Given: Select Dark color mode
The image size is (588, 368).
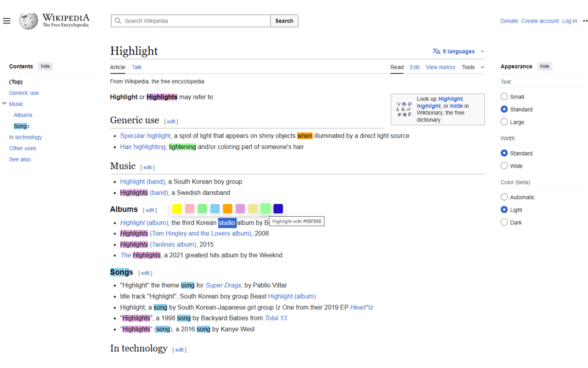Looking at the screenshot, I should [x=504, y=222].
